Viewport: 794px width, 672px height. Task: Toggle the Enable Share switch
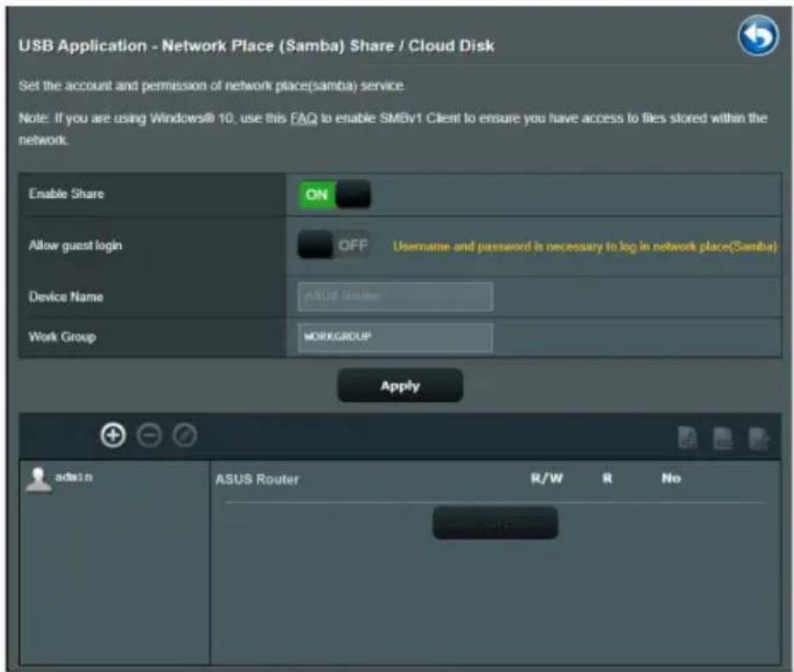point(334,194)
